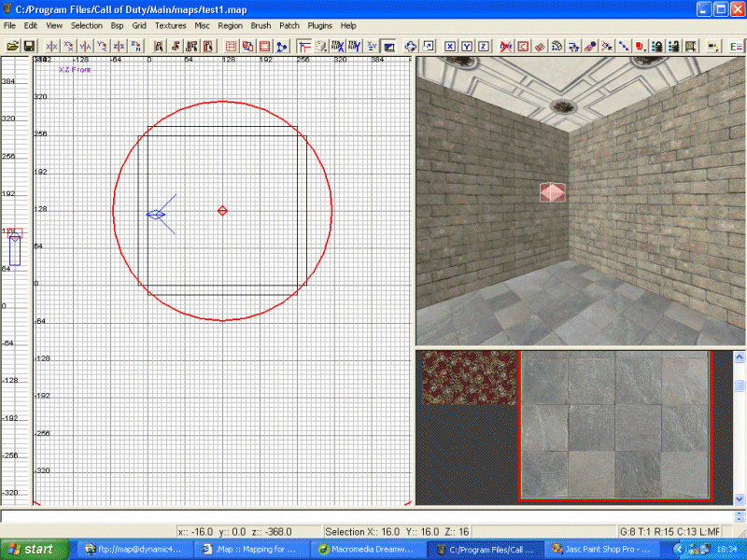Toggle the second padlock texture lock
Image resolution: width=747 pixels, height=560 pixels.
point(673,46)
